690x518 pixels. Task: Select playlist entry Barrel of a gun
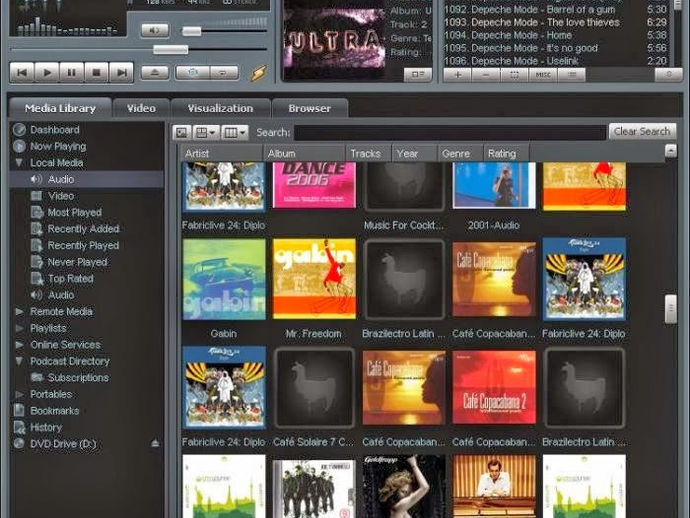555,9
